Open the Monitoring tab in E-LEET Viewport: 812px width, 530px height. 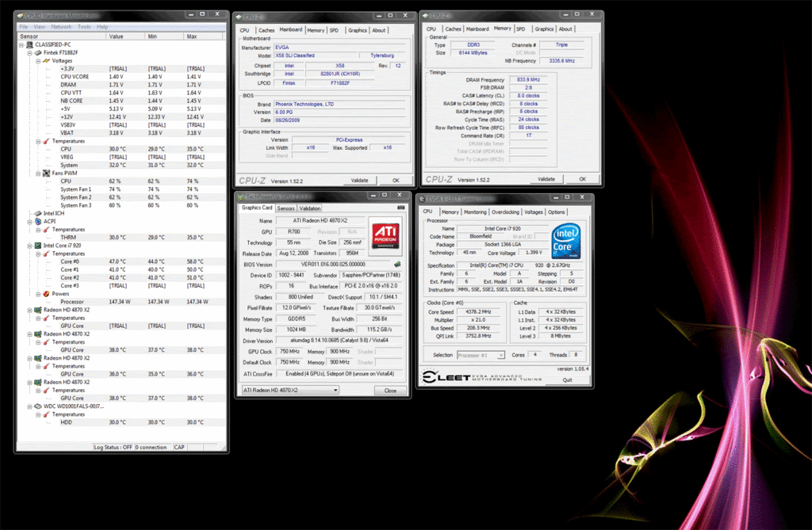(x=475, y=212)
